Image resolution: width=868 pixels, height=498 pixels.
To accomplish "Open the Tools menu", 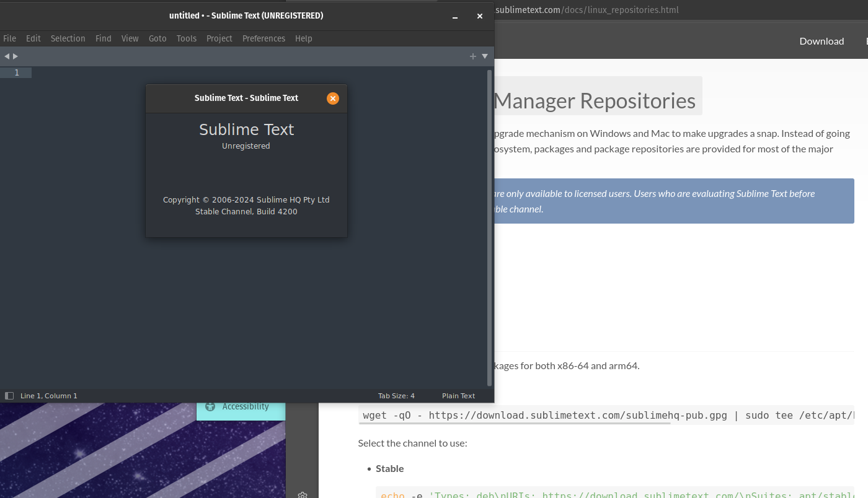I will click(x=187, y=38).
